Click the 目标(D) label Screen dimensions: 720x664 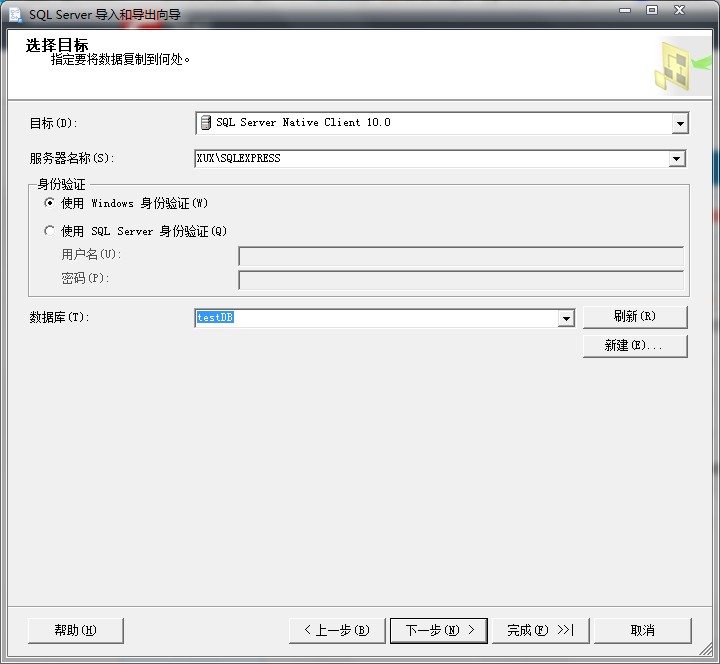pos(53,123)
